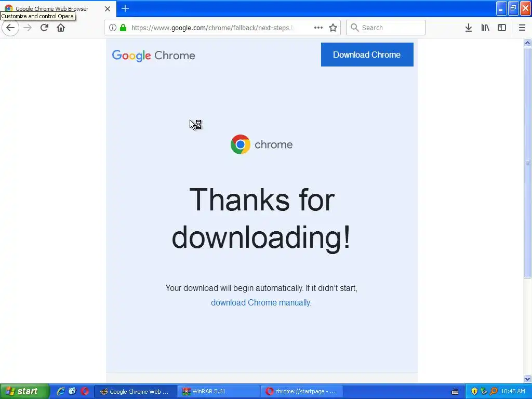Image resolution: width=532 pixels, height=399 pixels.
Task: Open the library bookmarks icon
Action: (485, 28)
